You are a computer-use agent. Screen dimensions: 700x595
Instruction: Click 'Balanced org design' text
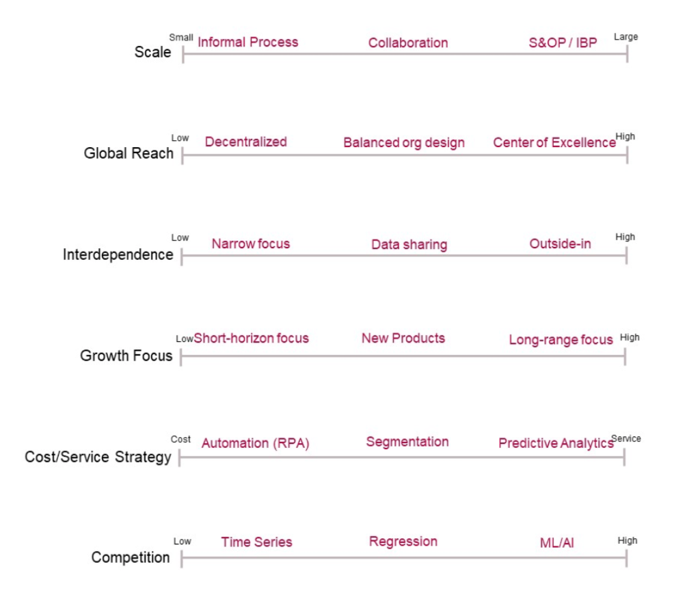pyautogui.click(x=404, y=143)
